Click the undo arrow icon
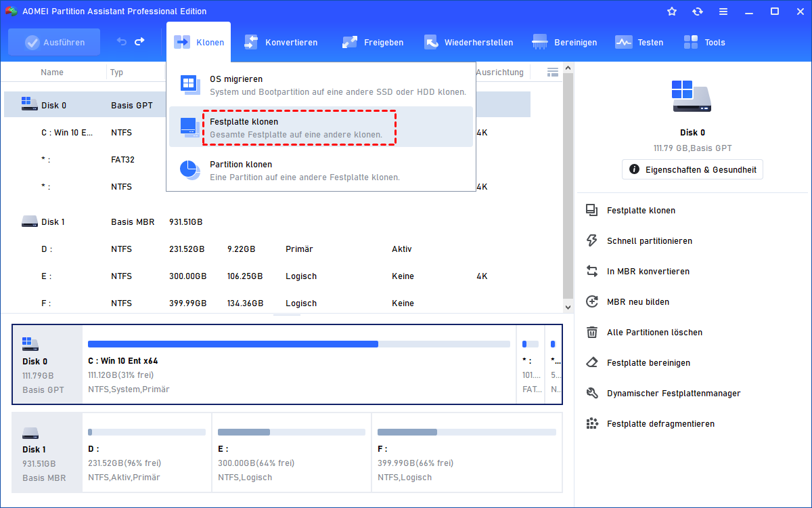This screenshot has height=508, width=812. coord(122,42)
